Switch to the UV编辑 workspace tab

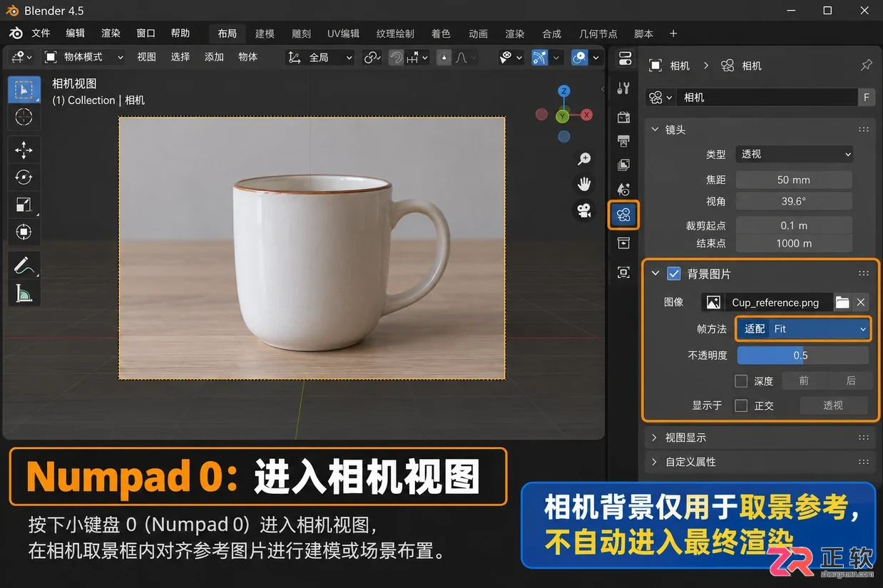(343, 33)
